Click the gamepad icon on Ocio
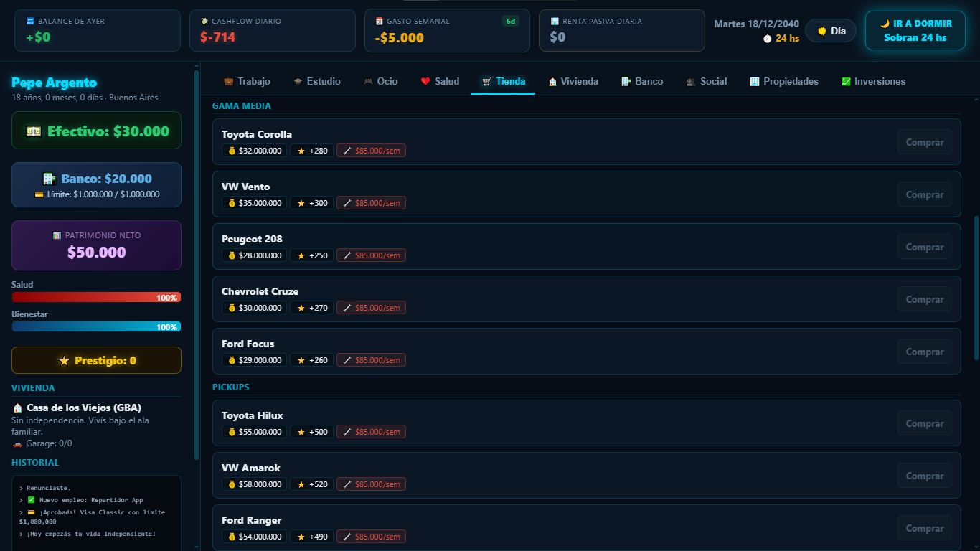The image size is (980, 551). 368,82
